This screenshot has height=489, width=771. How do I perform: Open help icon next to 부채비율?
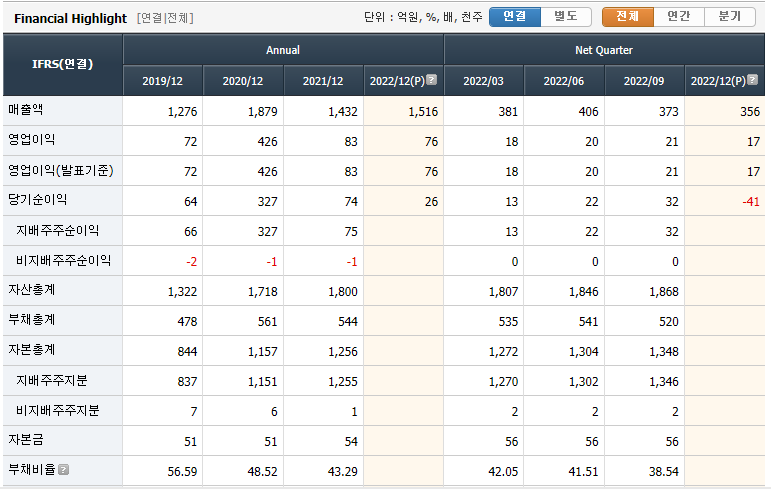[63, 470]
